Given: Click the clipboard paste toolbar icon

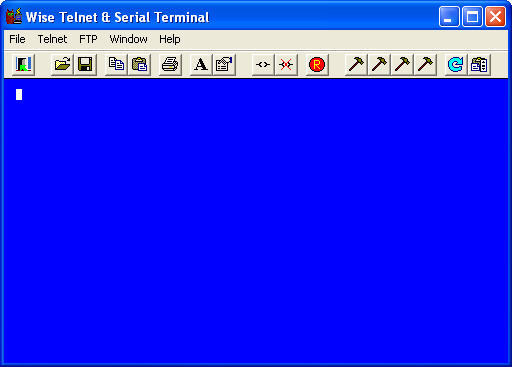Looking at the screenshot, I should tap(139, 64).
